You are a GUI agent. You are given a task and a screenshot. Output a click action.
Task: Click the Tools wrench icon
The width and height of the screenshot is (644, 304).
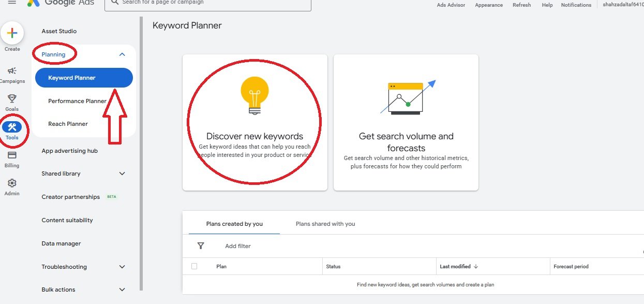(x=12, y=127)
